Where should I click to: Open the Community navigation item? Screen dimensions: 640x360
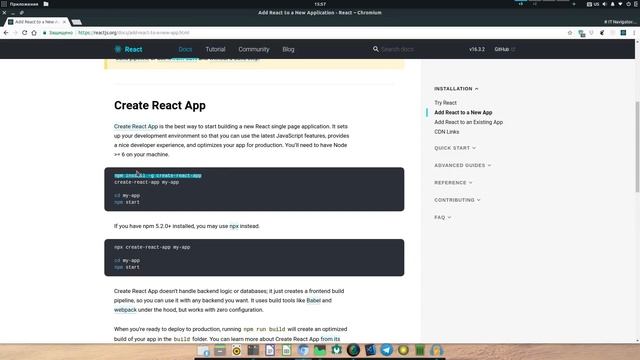(254, 49)
